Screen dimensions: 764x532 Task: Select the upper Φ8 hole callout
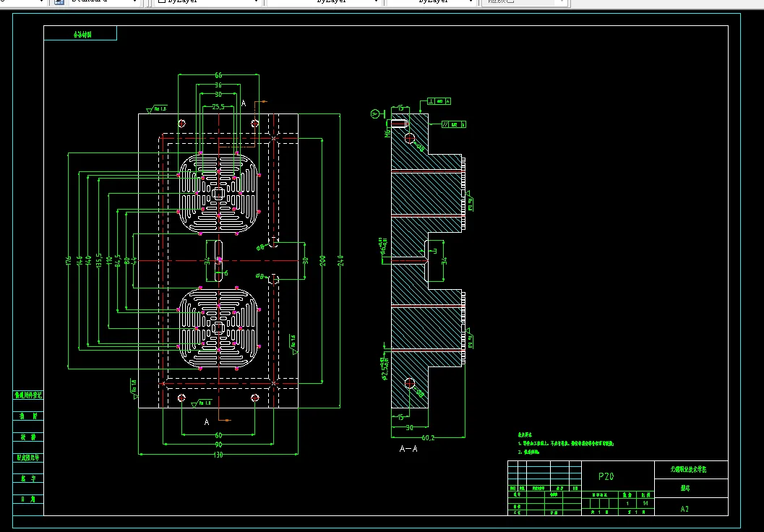tap(261, 247)
